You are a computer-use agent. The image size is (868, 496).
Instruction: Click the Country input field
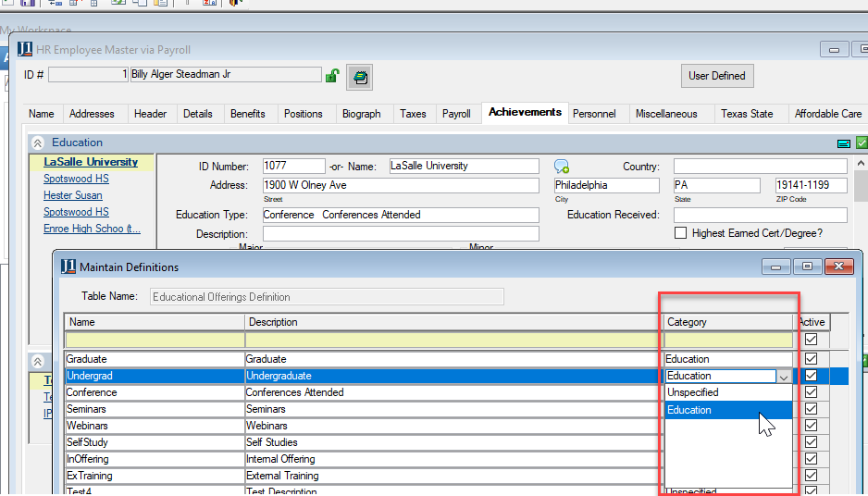(760, 167)
